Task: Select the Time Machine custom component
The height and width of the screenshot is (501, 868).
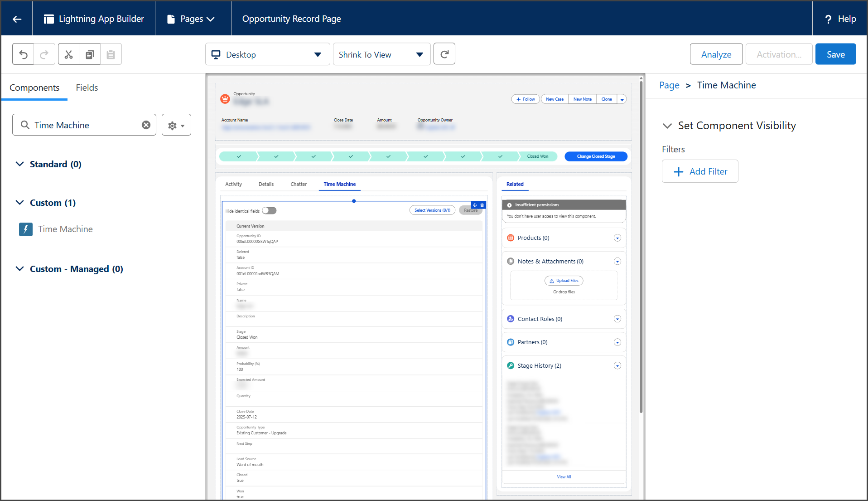Action: (x=65, y=229)
